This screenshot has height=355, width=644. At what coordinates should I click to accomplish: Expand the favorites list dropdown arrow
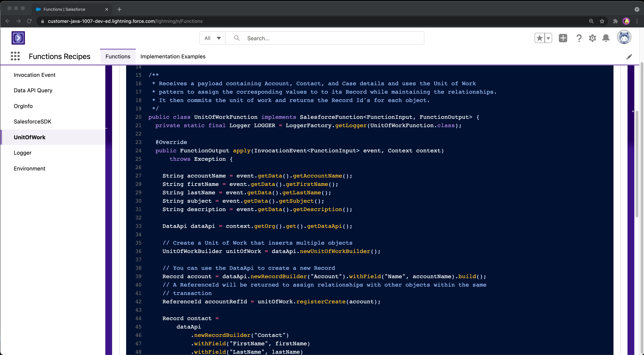click(x=548, y=38)
